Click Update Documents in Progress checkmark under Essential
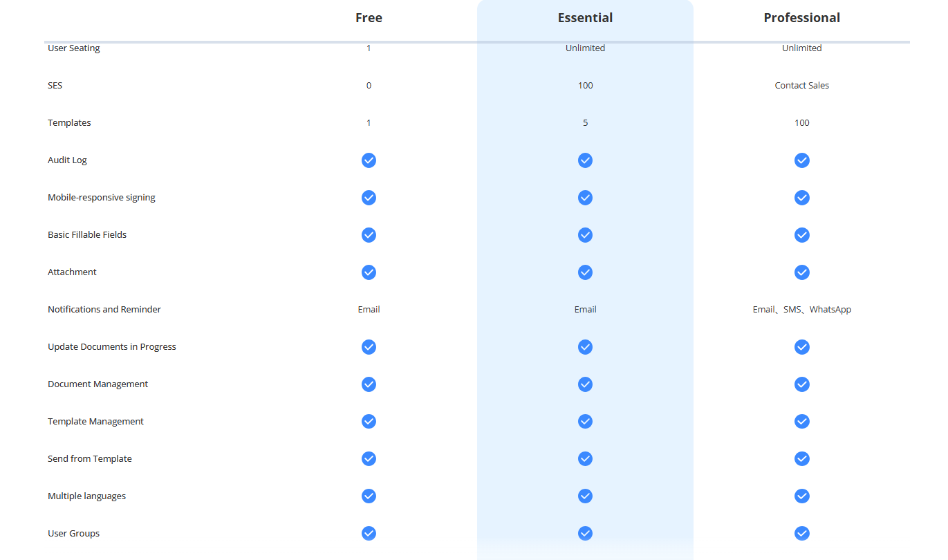 point(585,347)
